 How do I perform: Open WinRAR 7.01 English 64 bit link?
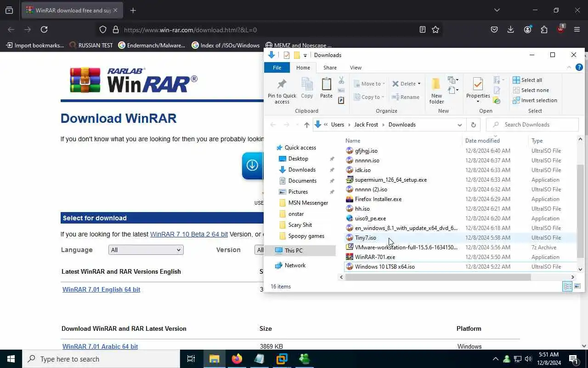[x=101, y=289]
